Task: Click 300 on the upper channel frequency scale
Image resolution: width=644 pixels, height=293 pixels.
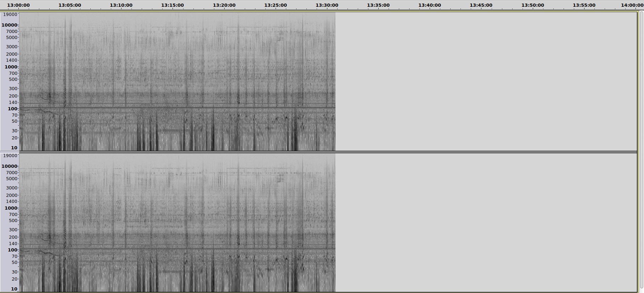Action: (x=13, y=89)
